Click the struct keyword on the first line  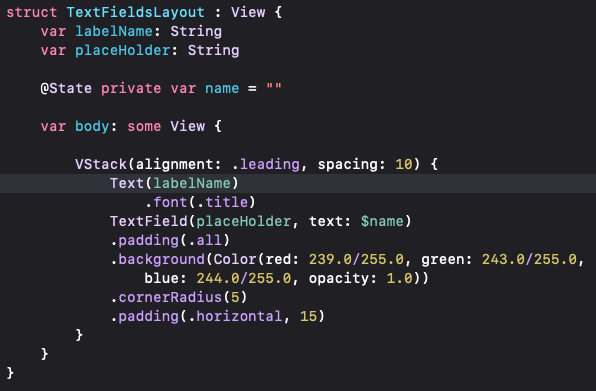tap(32, 13)
